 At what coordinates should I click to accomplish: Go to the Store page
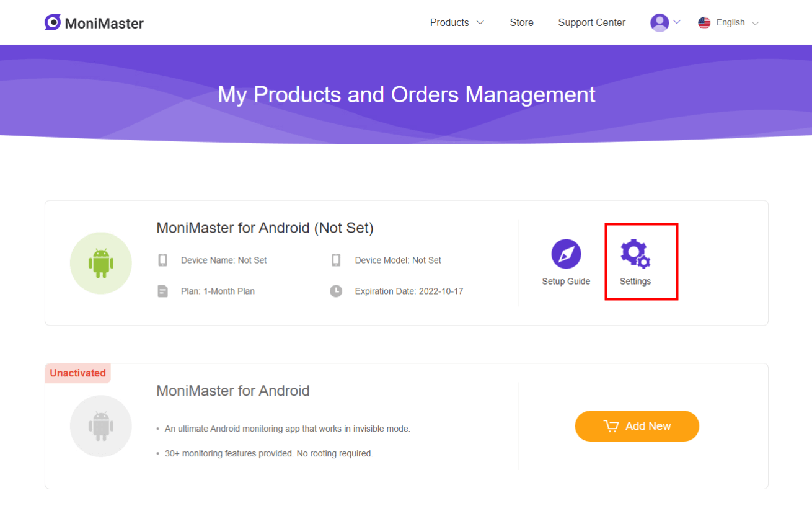click(x=521, y=22)
